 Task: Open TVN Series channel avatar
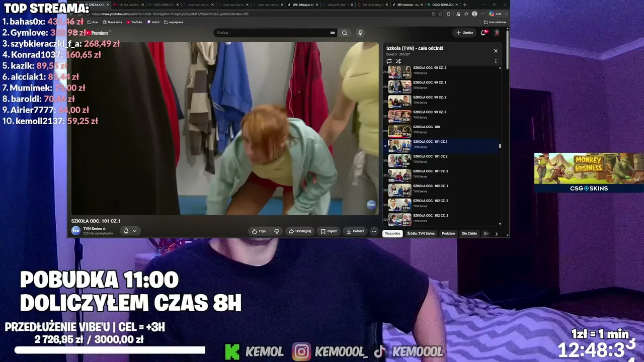[76, 231]
